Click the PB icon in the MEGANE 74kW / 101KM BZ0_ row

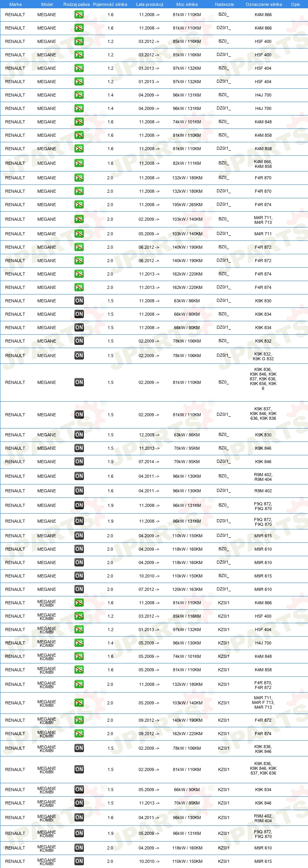tap(79, 122)
